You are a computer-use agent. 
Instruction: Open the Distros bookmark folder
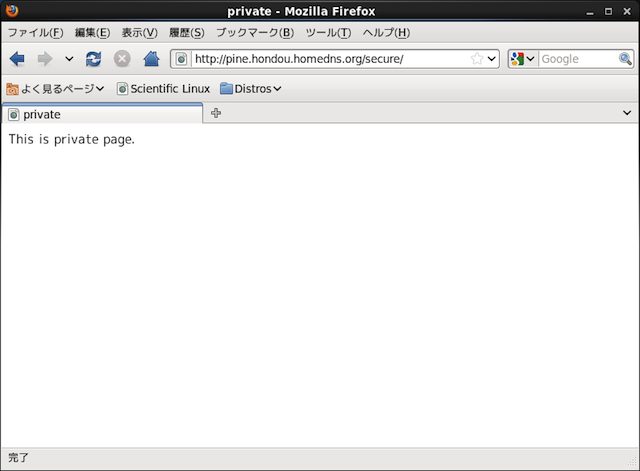251,88
